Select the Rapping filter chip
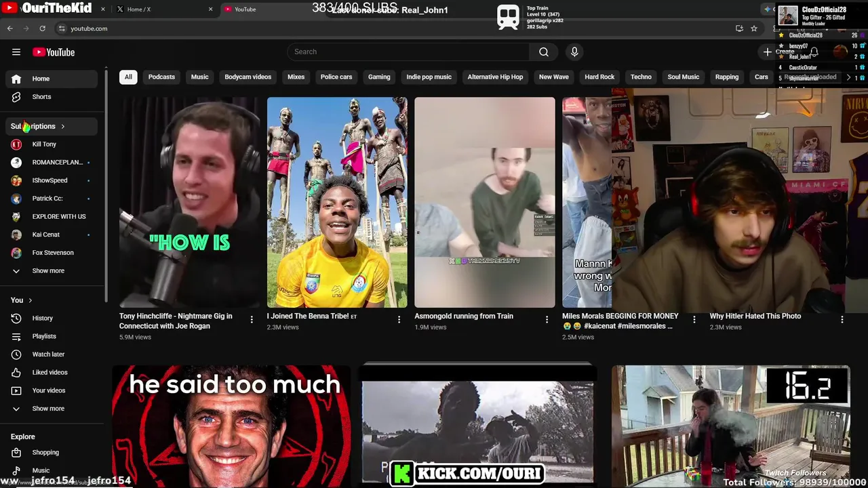Screen dimensions: 868x488 pos(726,77)
